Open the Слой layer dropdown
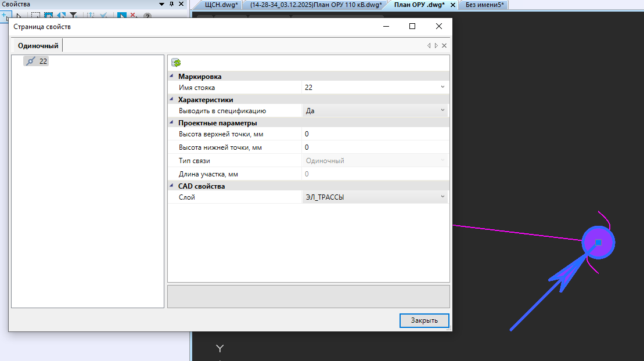644x361 pixels. (442, 197)
